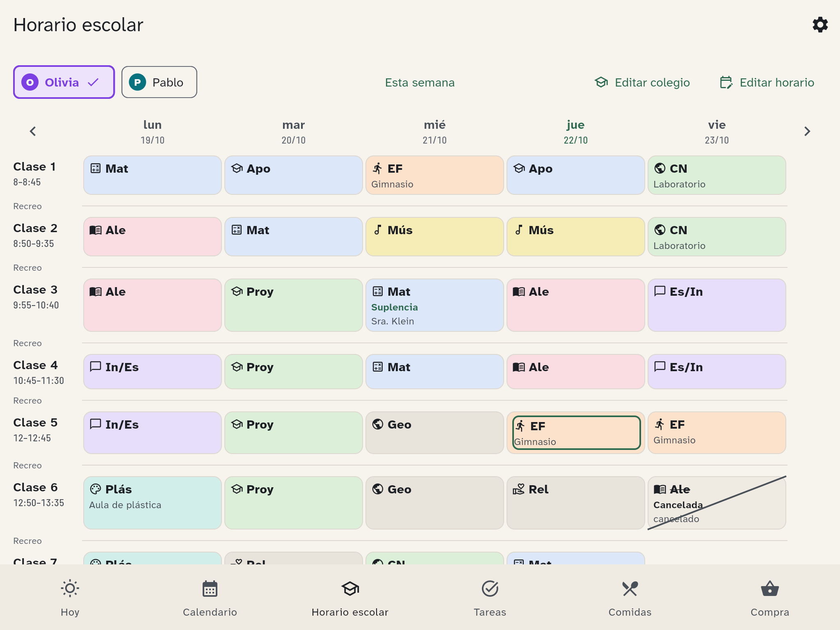840x630 pixels.
Task: Open settings with the gear icon
Action: (x=820, y=25)
